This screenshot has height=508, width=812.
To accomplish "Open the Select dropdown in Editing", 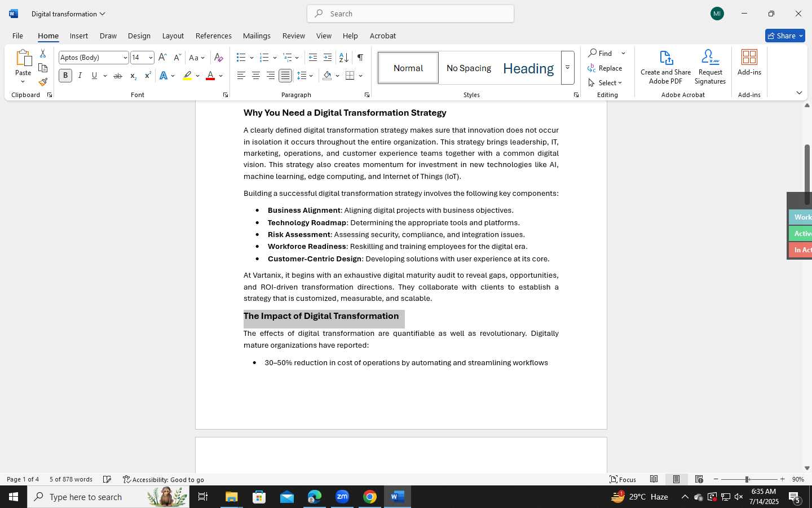I will point(605,82).
